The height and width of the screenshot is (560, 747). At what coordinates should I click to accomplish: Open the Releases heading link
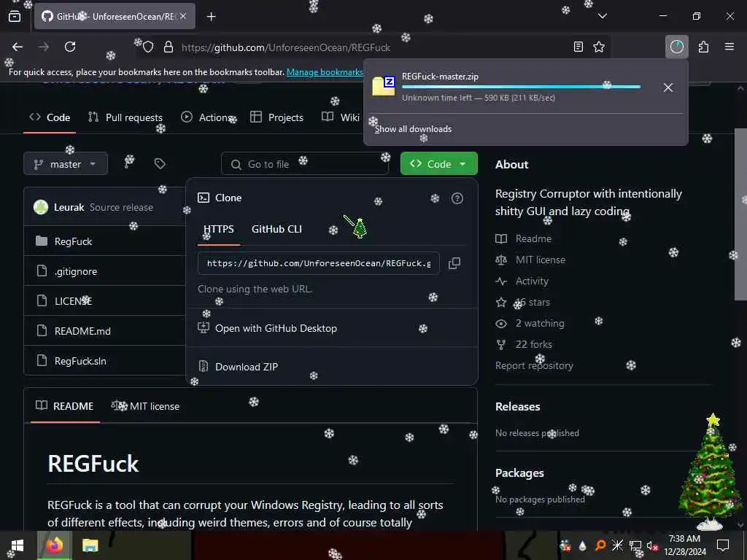click(x=517, y=407)
